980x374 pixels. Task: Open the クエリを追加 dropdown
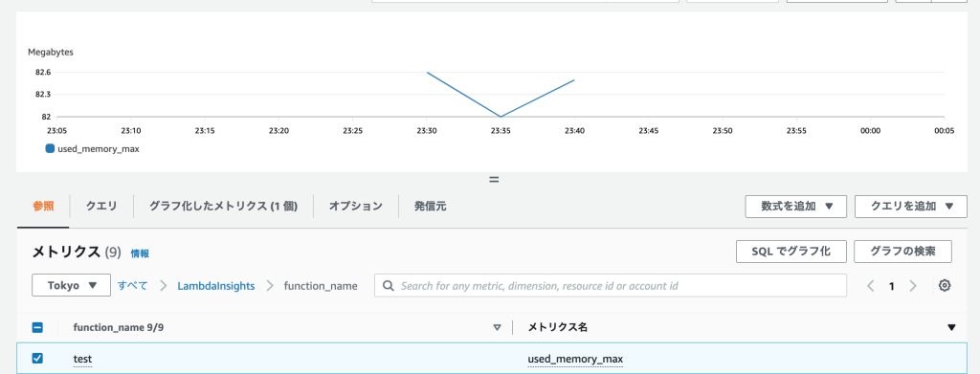point(911,206)
